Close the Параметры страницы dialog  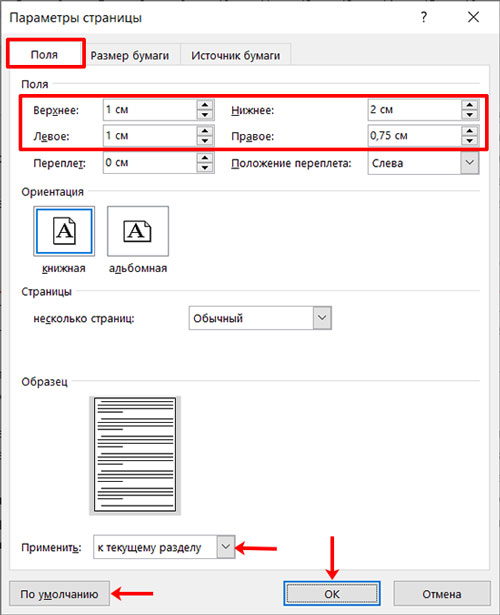point(473,17)
